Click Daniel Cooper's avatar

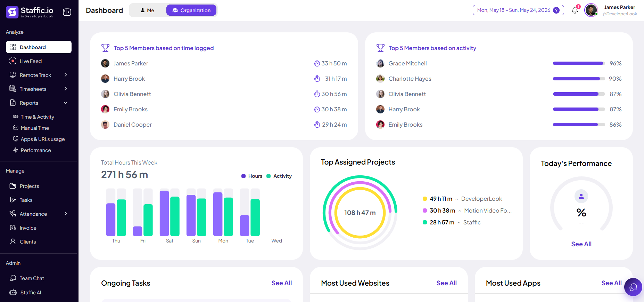[105, 125]
